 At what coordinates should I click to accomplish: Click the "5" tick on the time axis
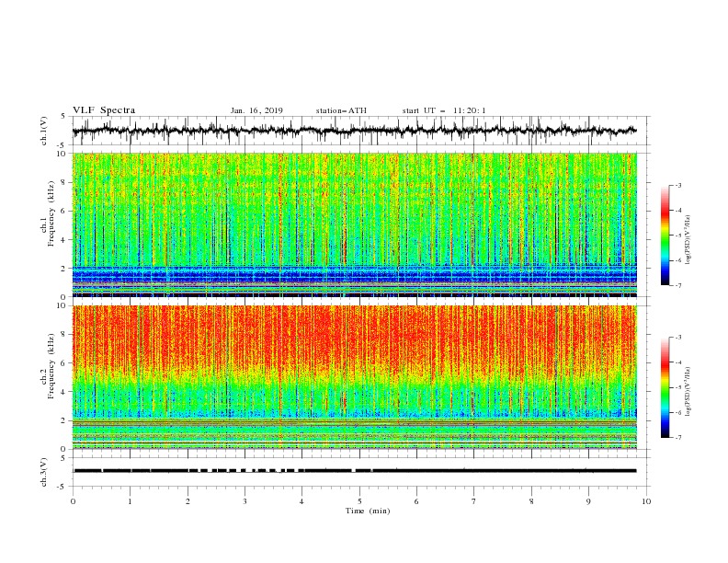point(359,501)
